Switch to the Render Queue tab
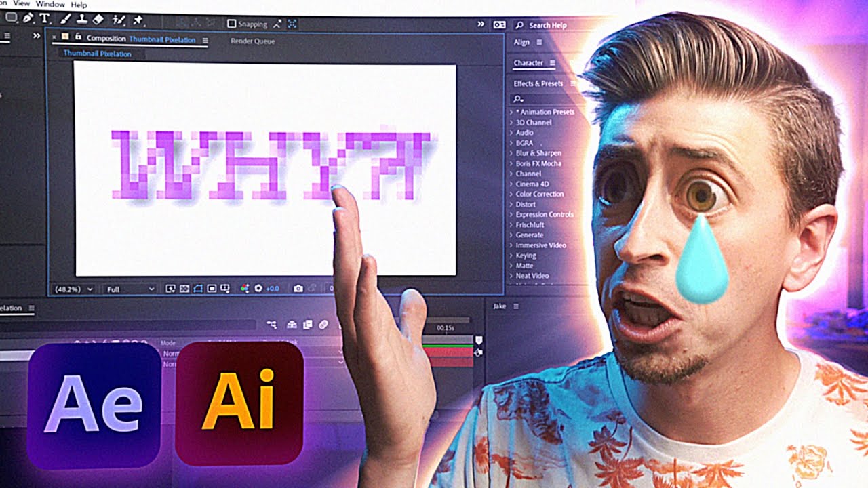 252,41
